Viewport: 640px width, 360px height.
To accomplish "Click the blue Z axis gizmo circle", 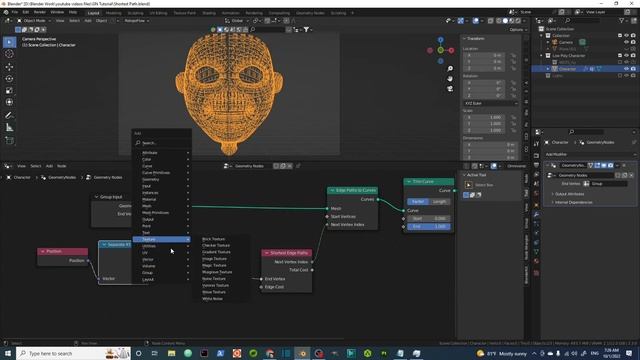I will 440,40.
